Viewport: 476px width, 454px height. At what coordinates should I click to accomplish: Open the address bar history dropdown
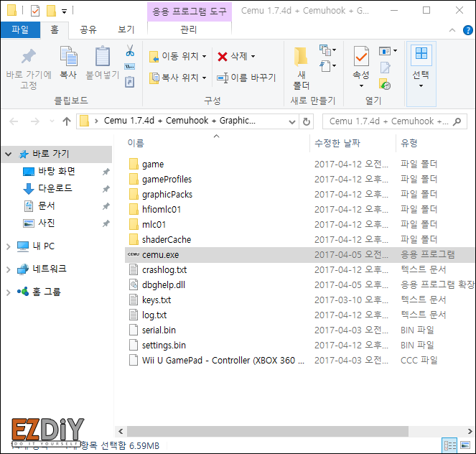tap(292, 122)
